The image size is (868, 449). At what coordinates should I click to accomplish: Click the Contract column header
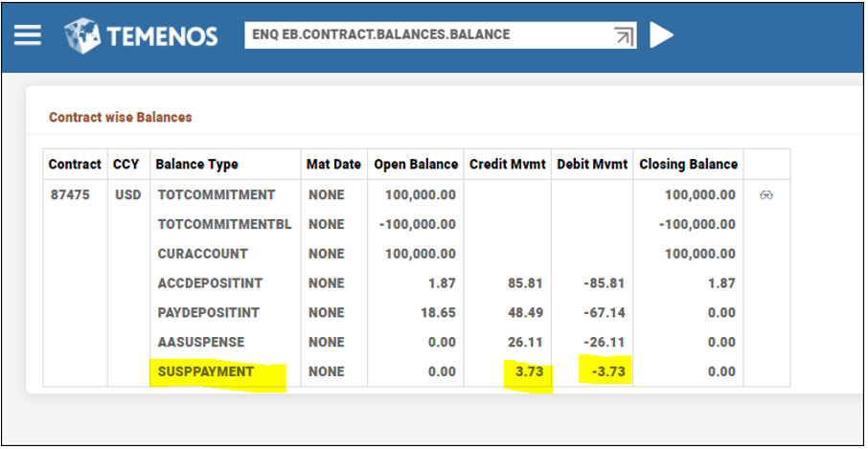[x=75, y=164]
